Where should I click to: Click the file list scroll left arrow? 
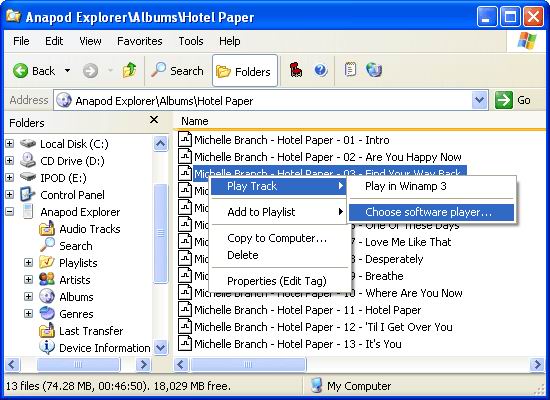click(x=181, y=365)
